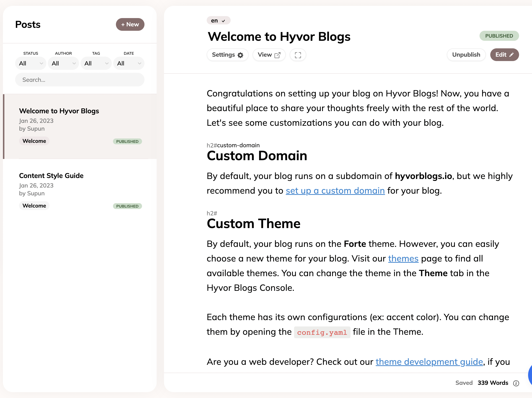
Task: Click the + New post button
Action: (x=130, y=24)
